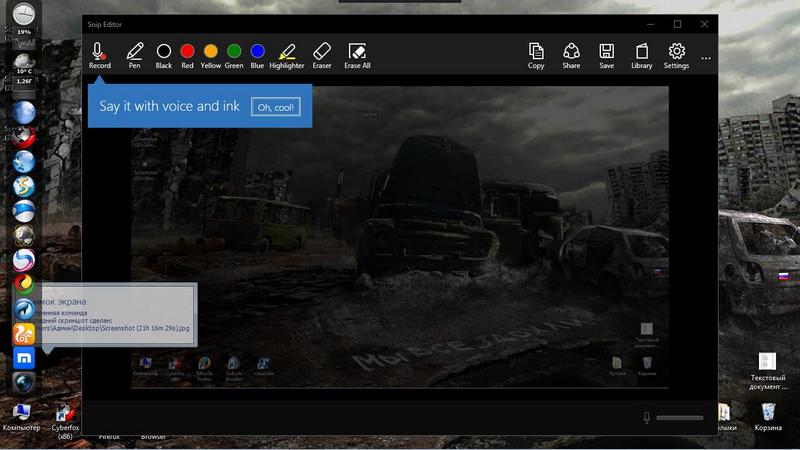Screen dimensions: 800x450
Task: Open the Корзина recycle bin
Action: click(x=768, y=417)
